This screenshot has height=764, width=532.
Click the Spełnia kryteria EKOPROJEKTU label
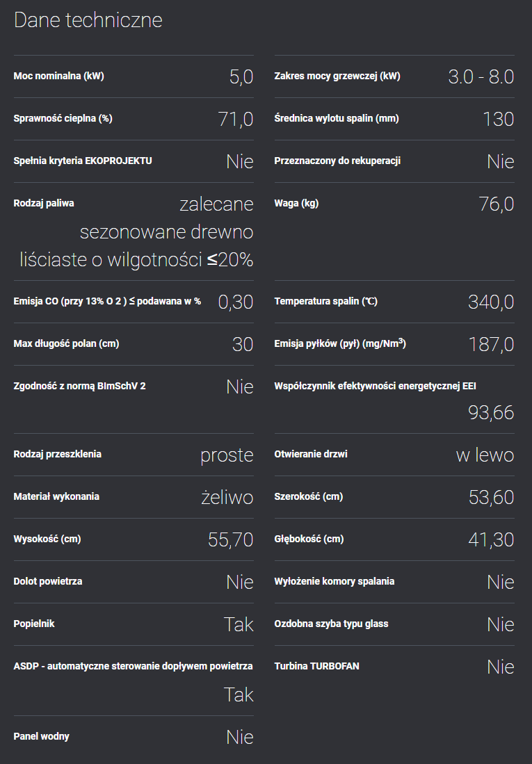[x=83, y=161]
